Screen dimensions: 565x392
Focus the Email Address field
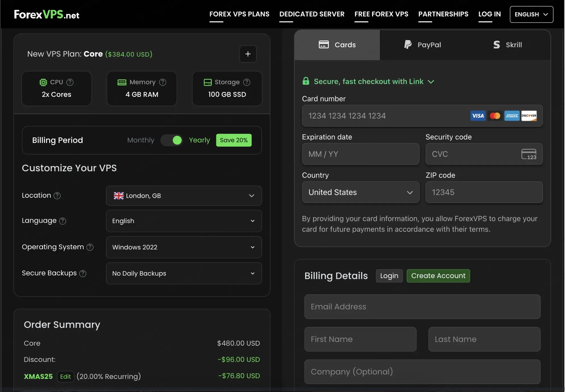(422, 307)
